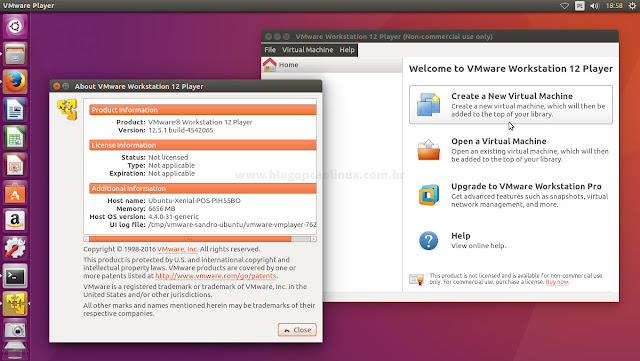Click Help View online help entry
640x361 pixels.
coord(511,241)
